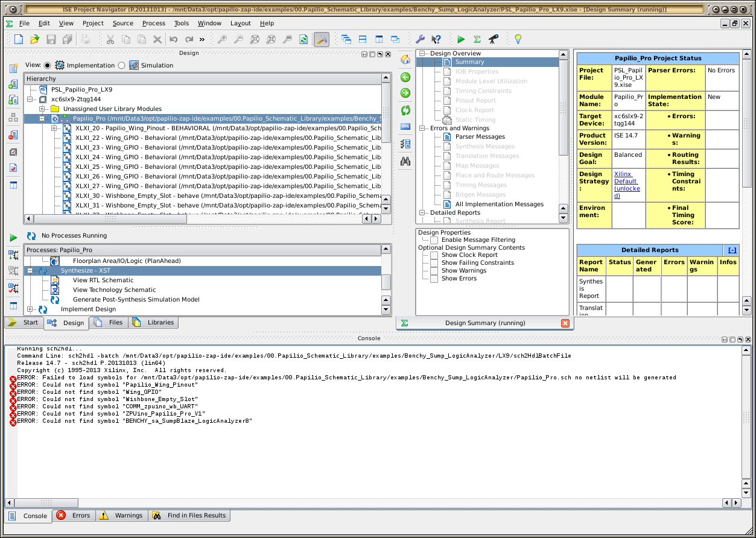
Task: Open All Implementation Messages report
Action: pyautogui.click(x=499, y=204)
